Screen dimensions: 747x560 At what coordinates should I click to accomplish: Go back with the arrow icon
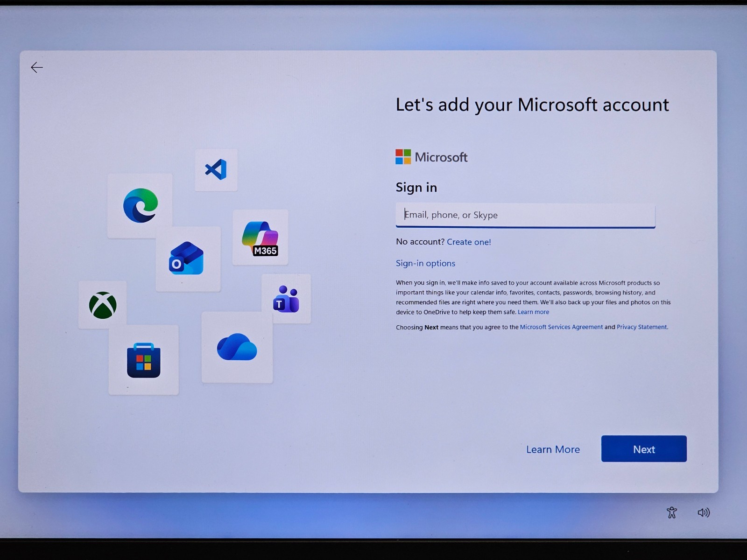(x=37, y=67)
